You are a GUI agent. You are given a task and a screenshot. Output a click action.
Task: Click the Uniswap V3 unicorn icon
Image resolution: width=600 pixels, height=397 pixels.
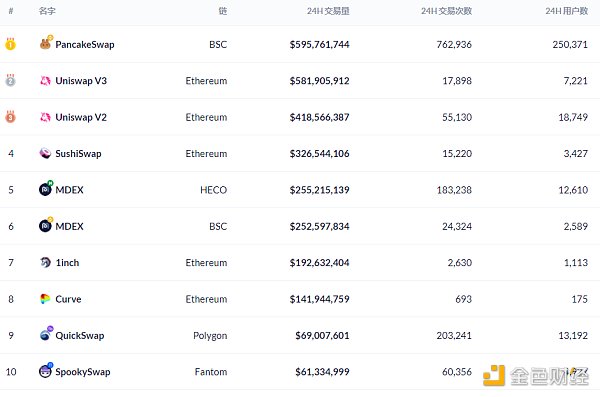[x=45, y=81]
